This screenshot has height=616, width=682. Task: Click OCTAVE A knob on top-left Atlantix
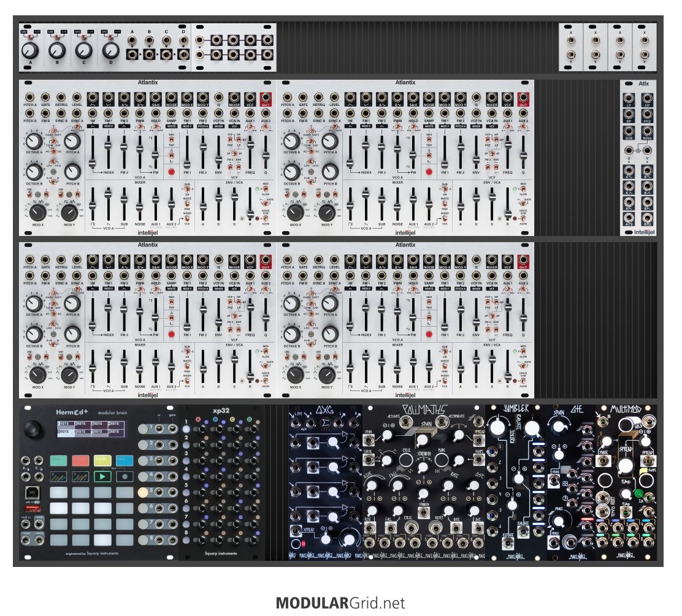(x=34, y=142)
